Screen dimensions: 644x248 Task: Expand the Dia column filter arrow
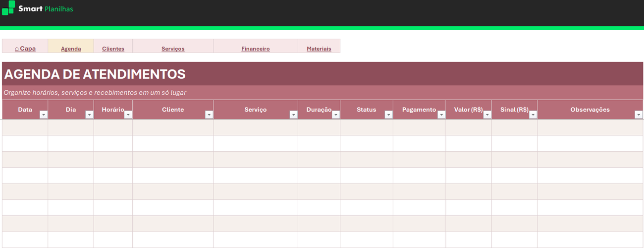tap(89, 115)
